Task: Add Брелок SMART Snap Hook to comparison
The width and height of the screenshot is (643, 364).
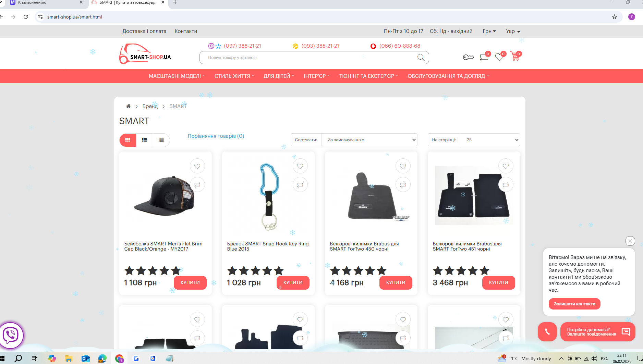Action: tap(300, 185)
